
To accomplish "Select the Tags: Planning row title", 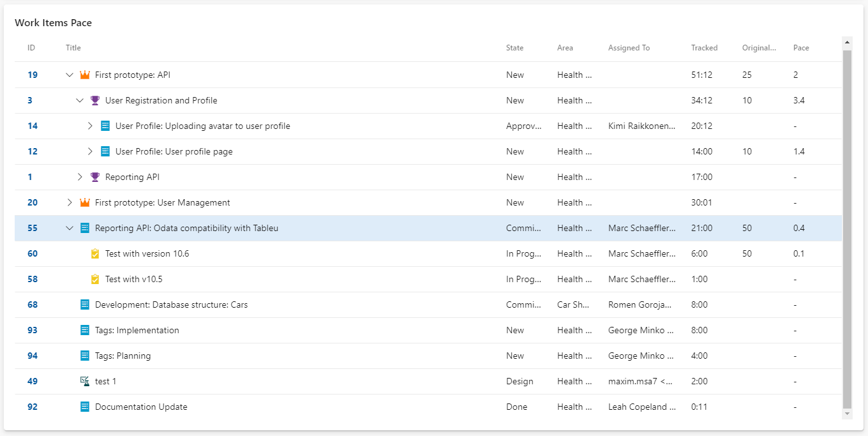I will 123,356.
